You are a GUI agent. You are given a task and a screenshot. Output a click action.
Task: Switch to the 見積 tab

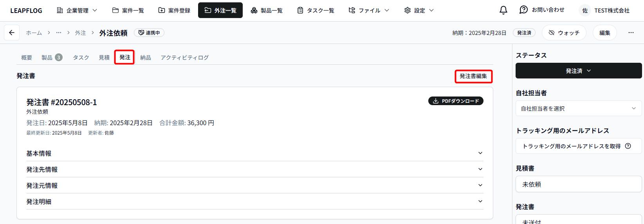[104, 57]
